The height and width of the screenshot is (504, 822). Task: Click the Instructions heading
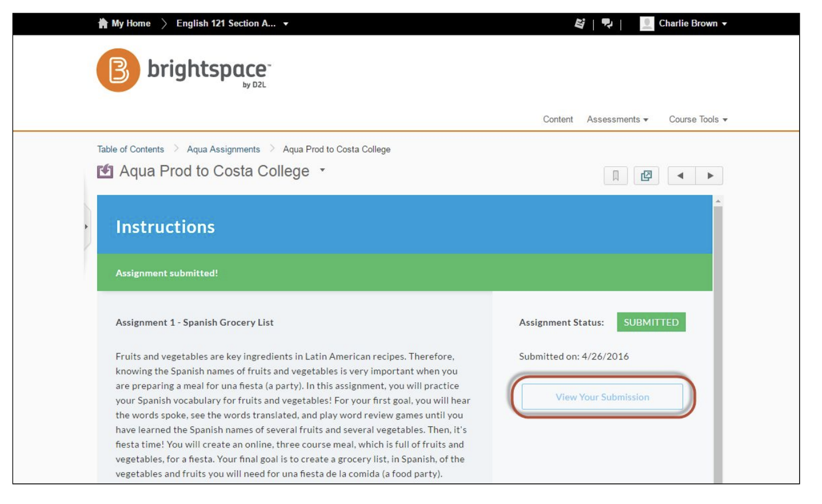pyautogui.click(x=165, y=227)
